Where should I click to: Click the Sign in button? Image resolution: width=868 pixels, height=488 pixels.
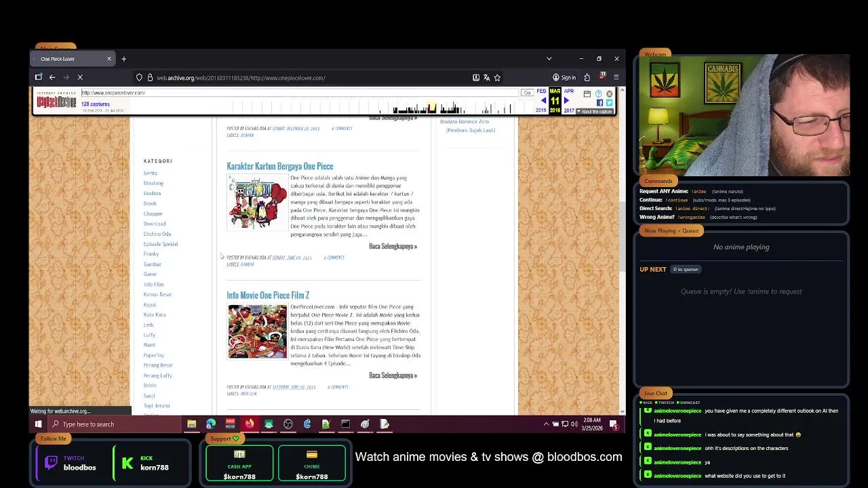pos(564,77)
